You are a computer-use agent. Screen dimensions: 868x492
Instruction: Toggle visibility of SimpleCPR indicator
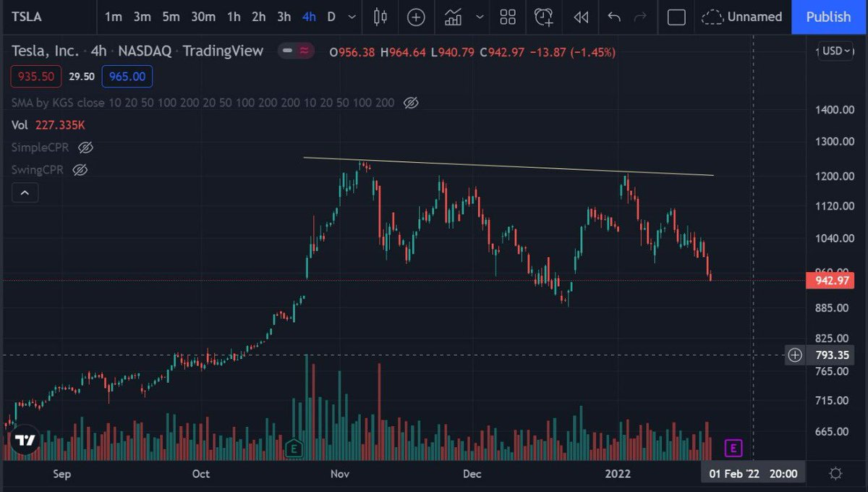[x=85, y=147]
